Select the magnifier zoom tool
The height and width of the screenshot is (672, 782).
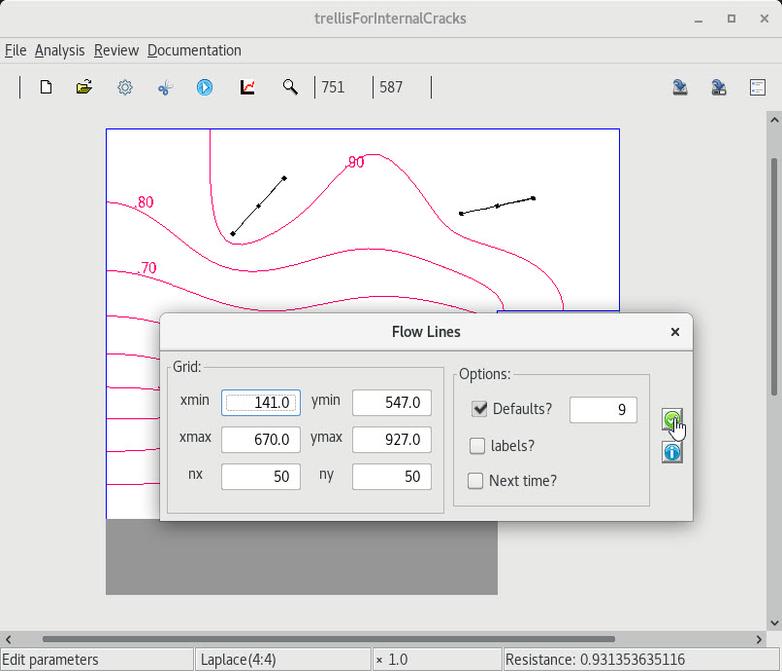(x=290, y=88)
